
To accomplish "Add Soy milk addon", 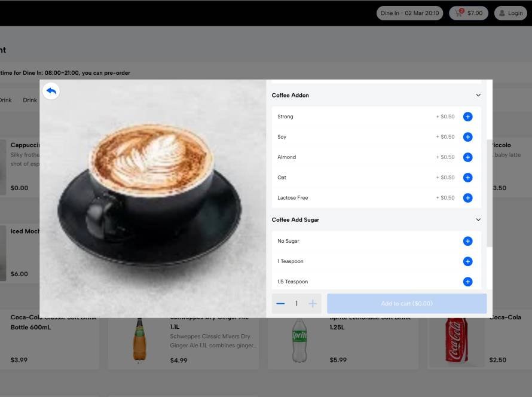I will coord(467,137).
